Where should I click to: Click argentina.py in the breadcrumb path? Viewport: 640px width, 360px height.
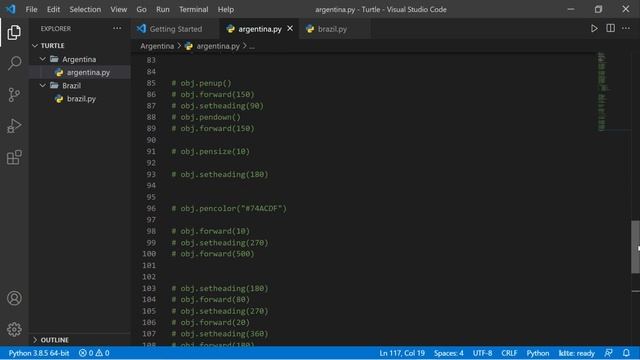point(218,46)
